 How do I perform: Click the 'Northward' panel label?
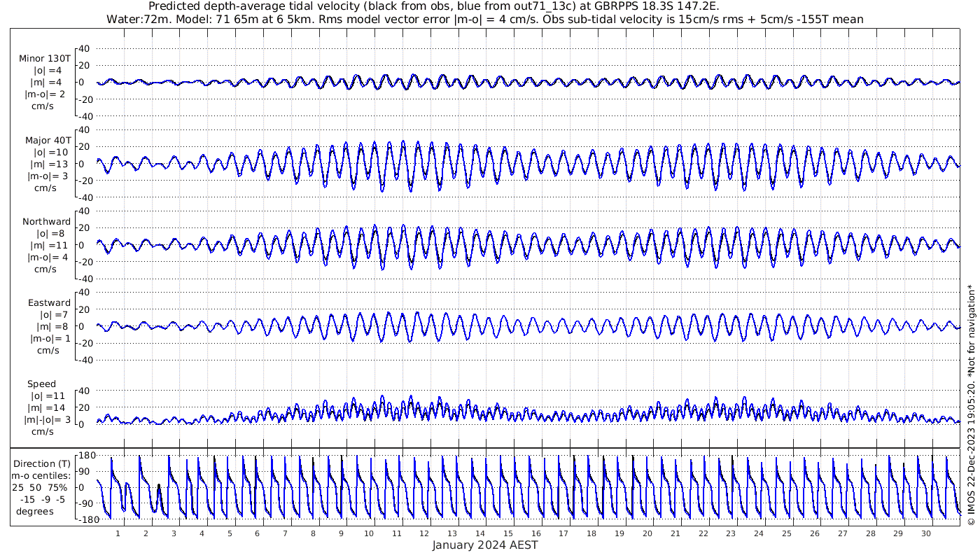(x=46, y=221)
